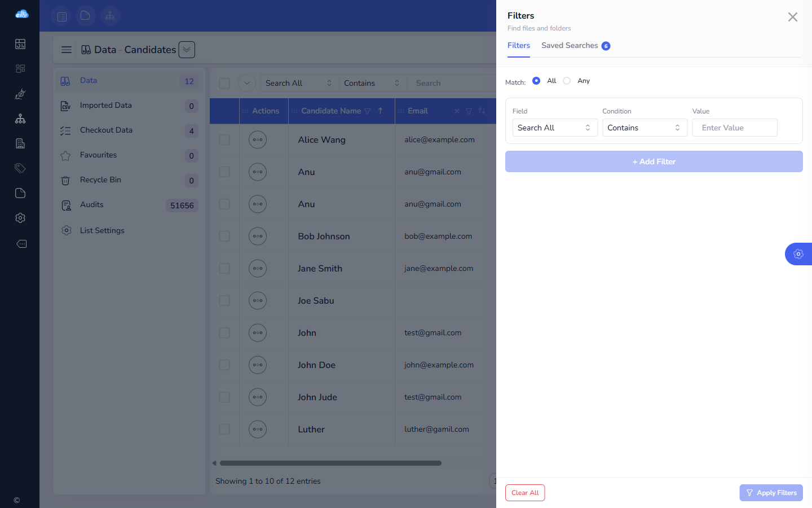Click the cloud logo icon
The image size is (812, 508).
tap(21, 14)
